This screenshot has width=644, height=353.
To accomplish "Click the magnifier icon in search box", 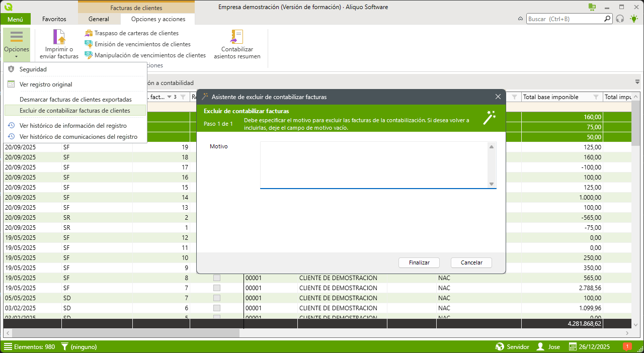I will click(x=607, y=19).
